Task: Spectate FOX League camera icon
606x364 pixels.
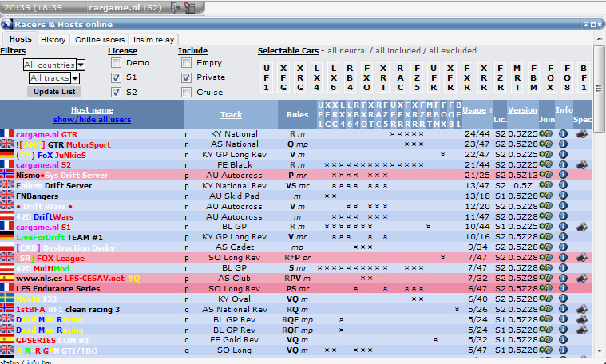Action: [x=582, y=258]
